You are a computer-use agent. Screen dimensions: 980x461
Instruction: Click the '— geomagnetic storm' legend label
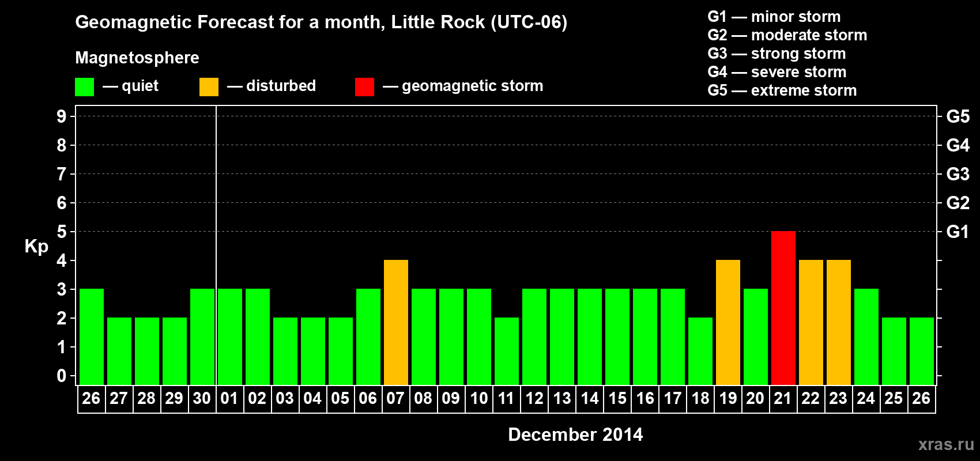coord(463,86)
